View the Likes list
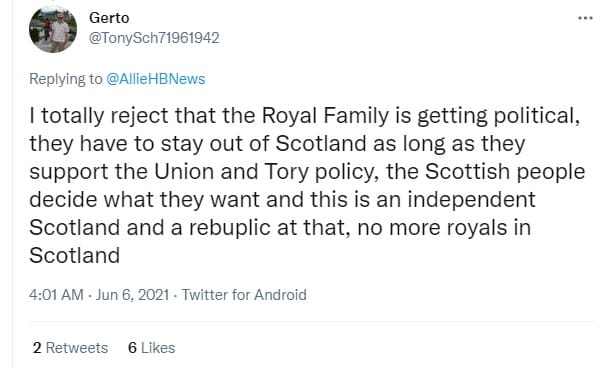 (x=152, y=348)
